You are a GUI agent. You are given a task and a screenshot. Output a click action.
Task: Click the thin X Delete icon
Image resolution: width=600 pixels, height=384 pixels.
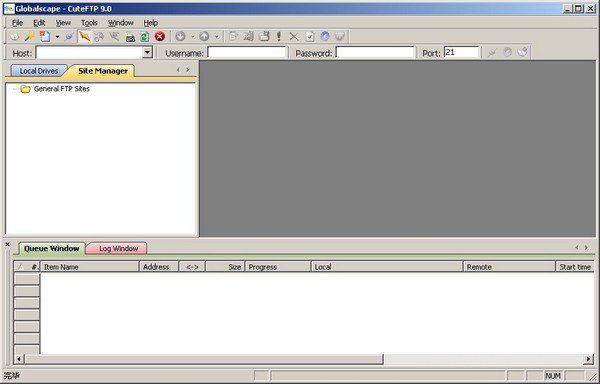pyautogui.click(x=293, y=37)
